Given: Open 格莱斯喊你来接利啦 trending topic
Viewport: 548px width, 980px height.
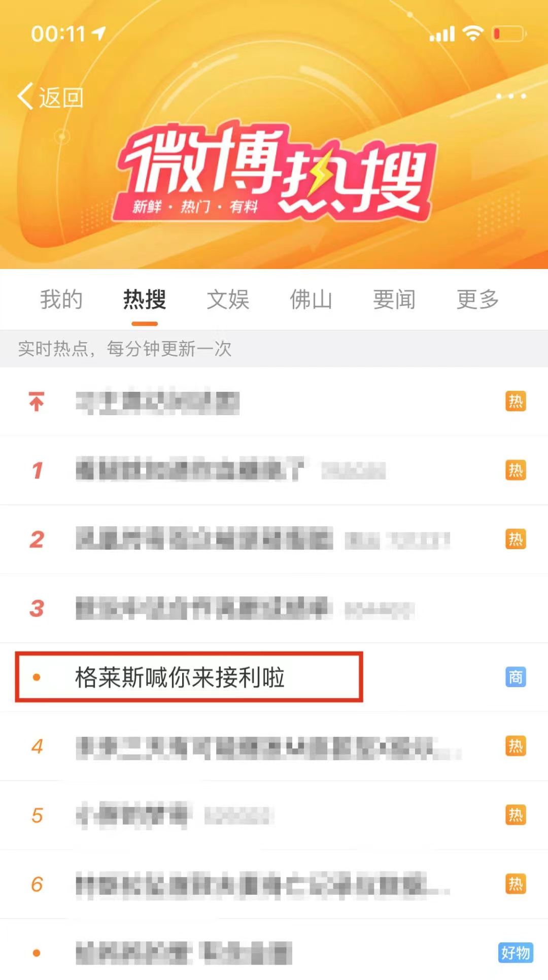Looking at the screenshot, I should pyautogui.click(x=180, y=677).
